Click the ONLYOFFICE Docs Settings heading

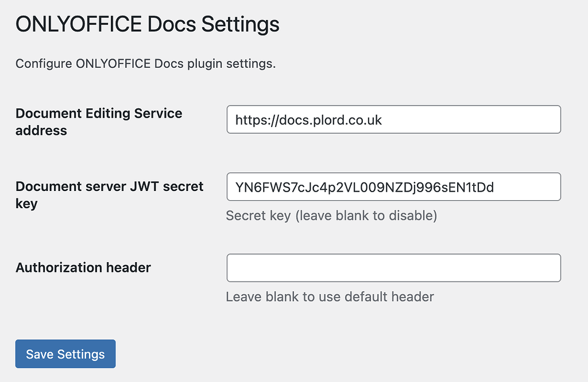147,24
